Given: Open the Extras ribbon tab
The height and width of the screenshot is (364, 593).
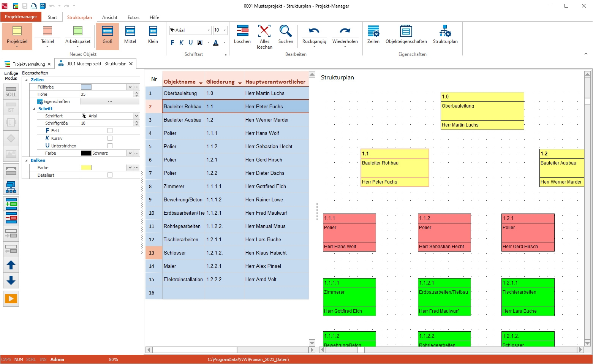Looking at the screenshot, I should pos(133,17).
